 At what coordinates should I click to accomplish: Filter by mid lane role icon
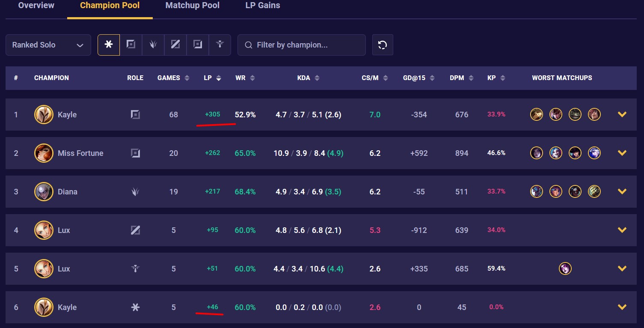(x=175, y=45)
